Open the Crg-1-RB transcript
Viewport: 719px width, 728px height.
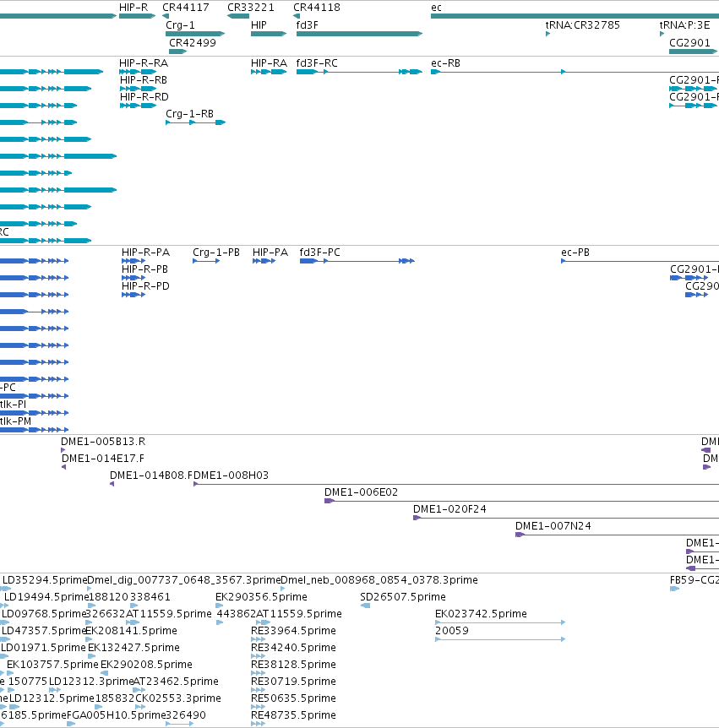point(195,122)
